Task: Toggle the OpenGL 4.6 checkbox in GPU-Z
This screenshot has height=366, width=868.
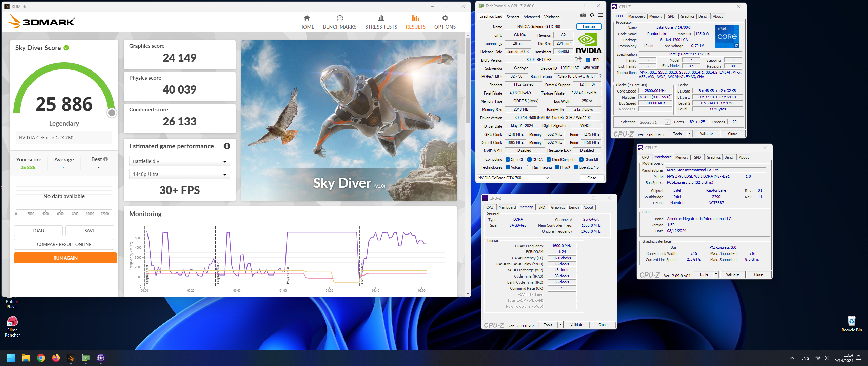Action: 576,167
